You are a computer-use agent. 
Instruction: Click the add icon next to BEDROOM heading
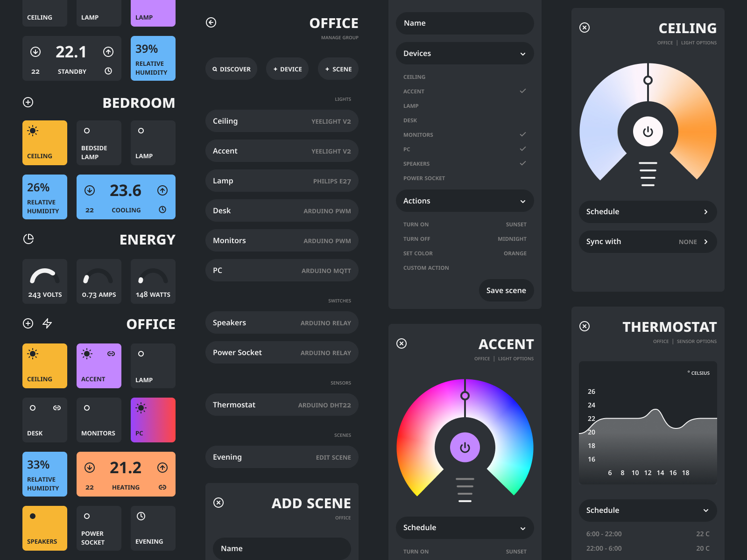tap(28, 102)
